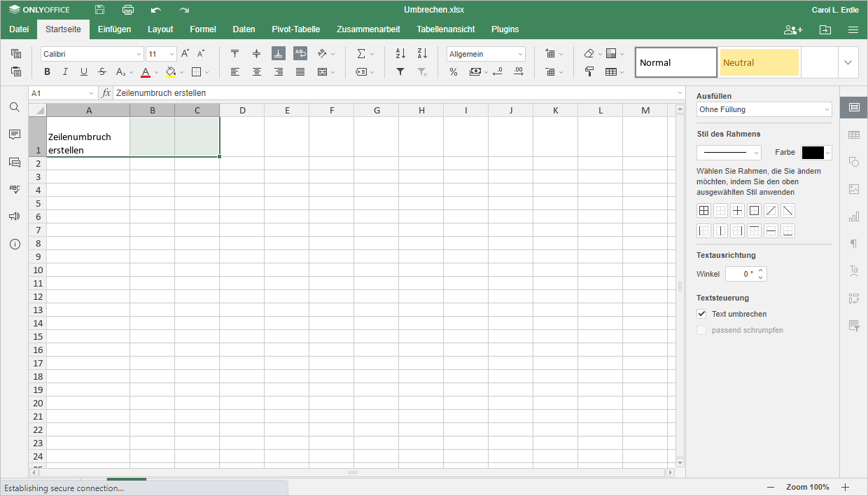Click the Print icon in the title bar
The width and height of the screenshot is (868, 496).
pyautogui.click(x=128, y=10)
